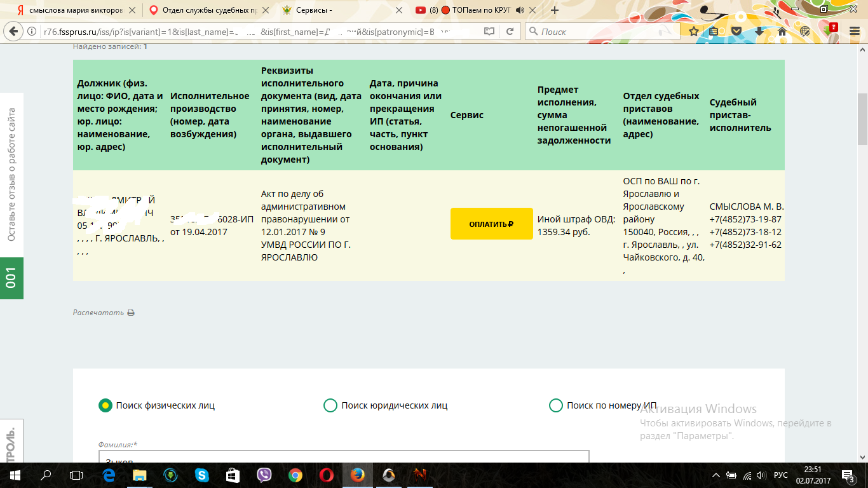
Task: Click the Распечатать link
Action: (98, 313)
